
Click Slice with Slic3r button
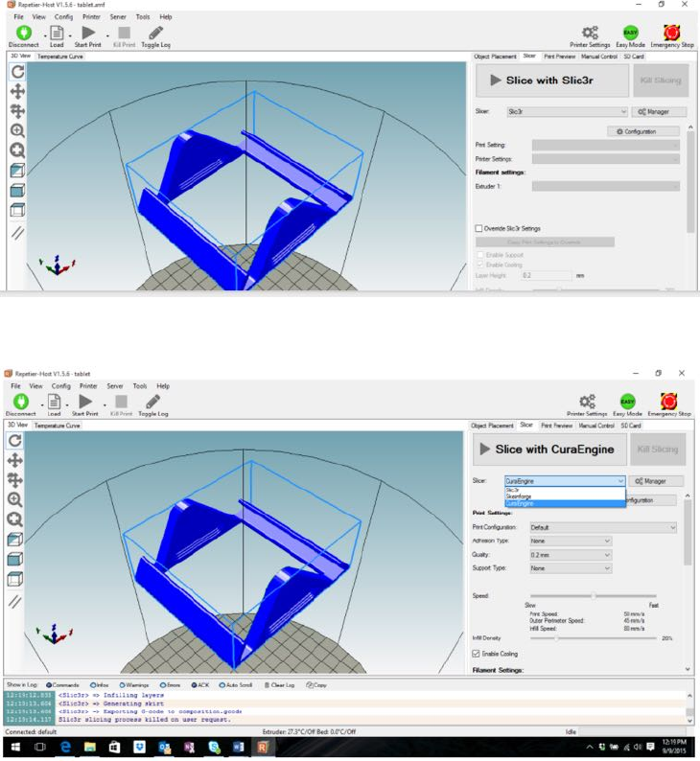(552, 81)
